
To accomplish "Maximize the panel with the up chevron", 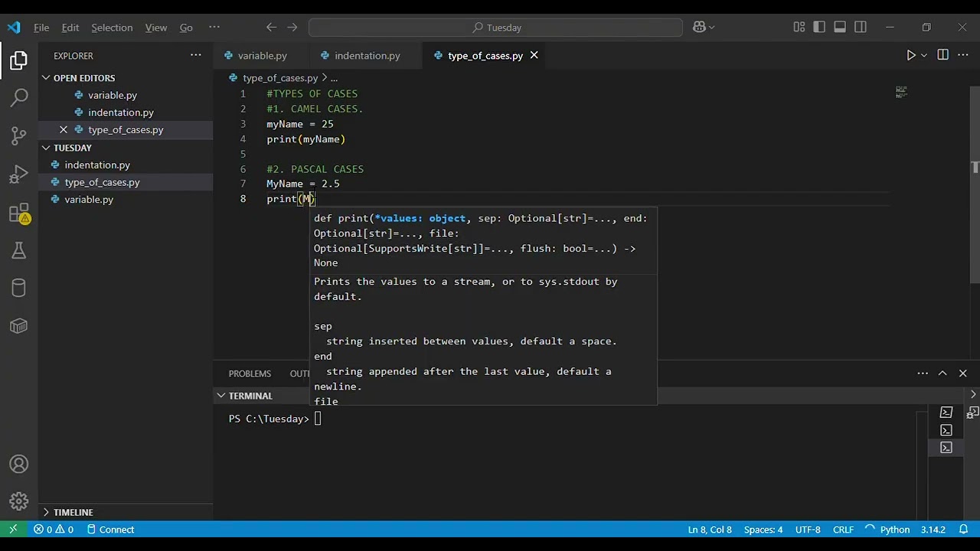I will (942, 373).
